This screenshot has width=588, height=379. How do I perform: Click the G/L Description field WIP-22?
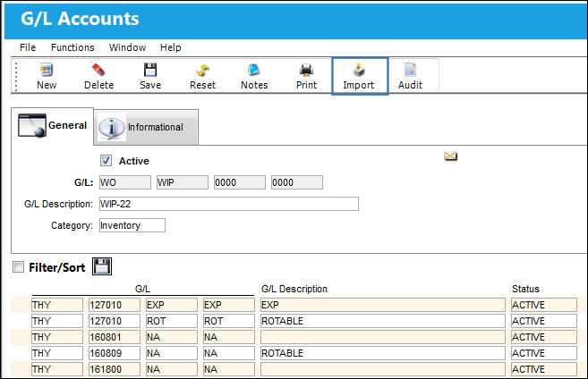[229, 204]
